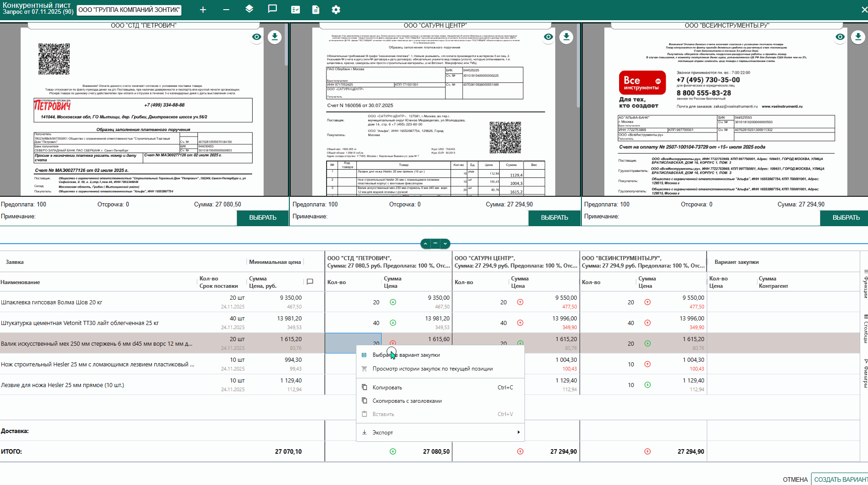
Task: Toggle the eye icon on Сатурн Центр invoice
Action: (x=548, y=37)
